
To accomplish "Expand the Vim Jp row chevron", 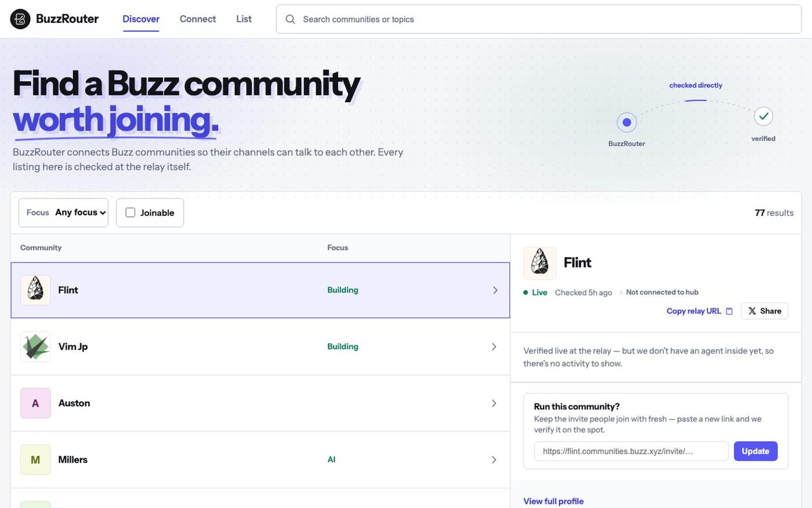I will [x=494, y=347].
